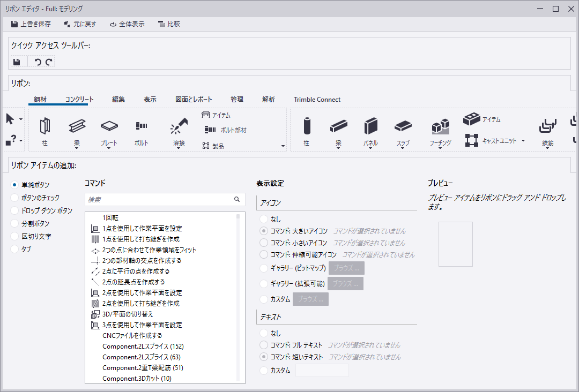
Task: Click the concrete panel (パネル) icon
Action: (x=370, y=126)
